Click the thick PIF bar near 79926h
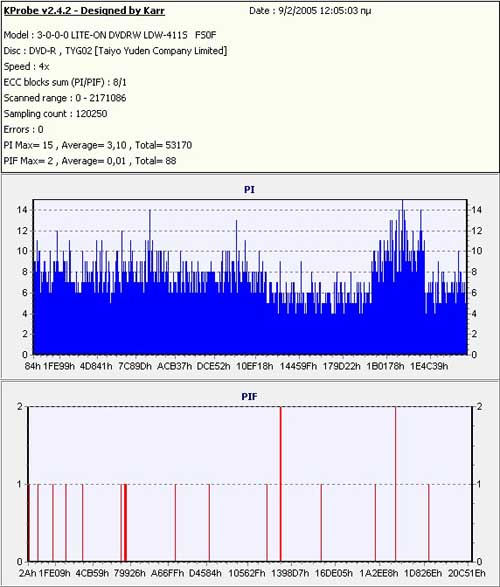500x587 pixels. 125,523
